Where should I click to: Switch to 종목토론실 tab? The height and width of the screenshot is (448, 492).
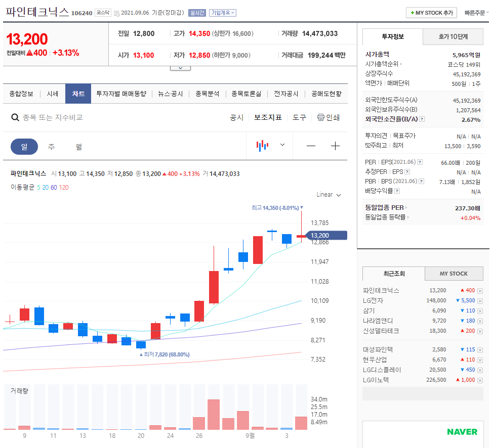point(247,94)
